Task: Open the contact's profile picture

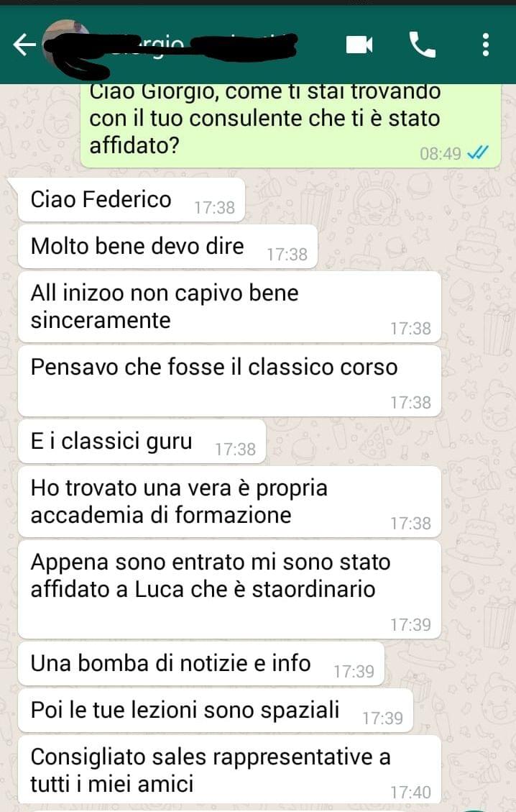Action: [65, 43]
